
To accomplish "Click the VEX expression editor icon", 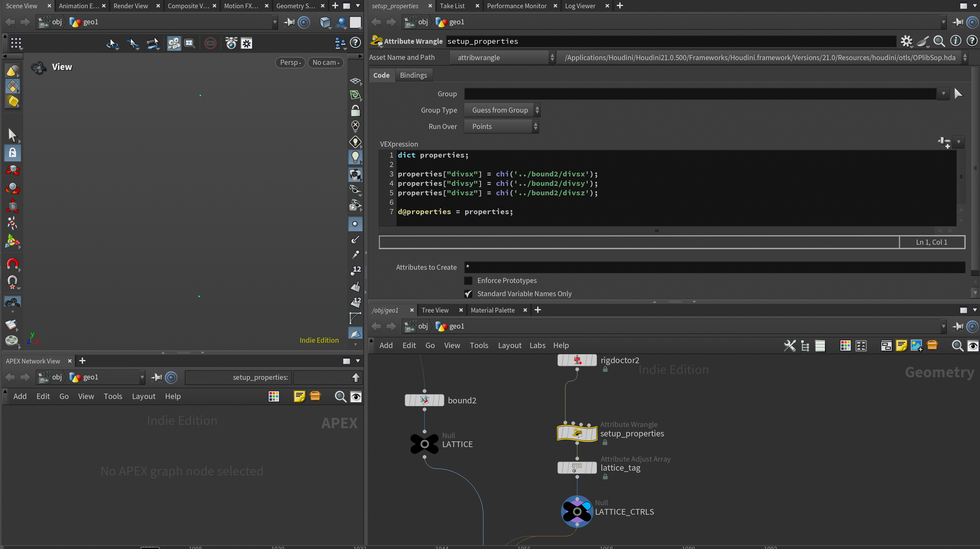I will [944, 142].
